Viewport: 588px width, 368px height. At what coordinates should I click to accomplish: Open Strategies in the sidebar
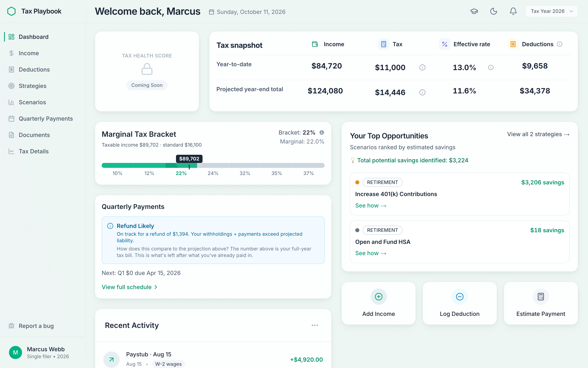click(42, 86)
